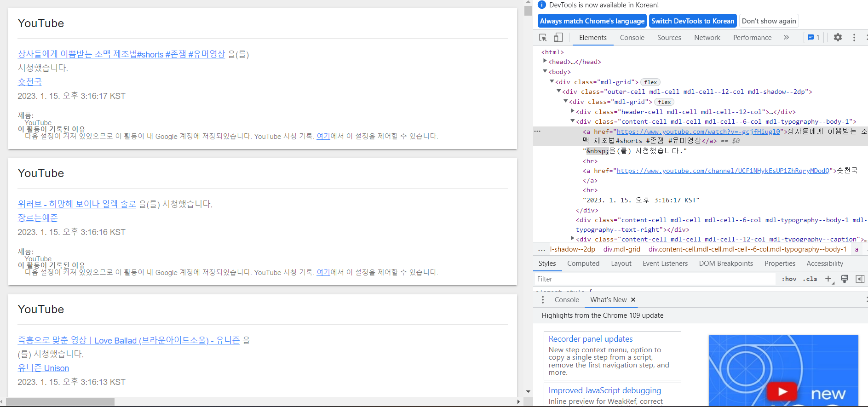The image size is (868, 407).
Task: Click the flex badge on nested mdl-grid
Action: pos(664,102)
